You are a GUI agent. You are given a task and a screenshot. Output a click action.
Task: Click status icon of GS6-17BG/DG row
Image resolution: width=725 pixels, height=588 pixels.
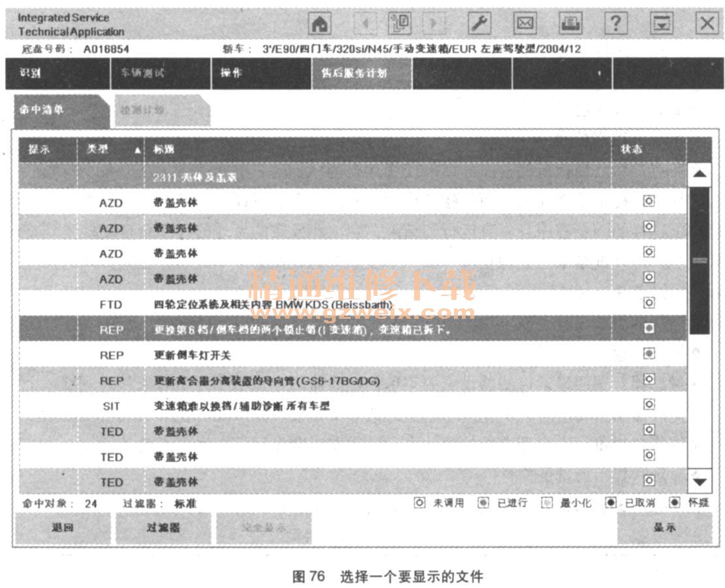(649, 379)
